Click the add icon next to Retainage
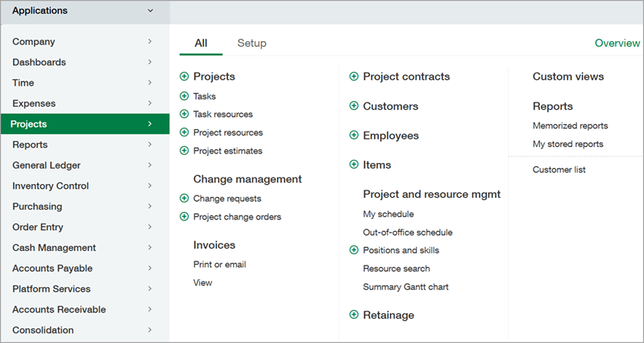The height and width of the screenshot is (343, 644). tap(354, 315)
